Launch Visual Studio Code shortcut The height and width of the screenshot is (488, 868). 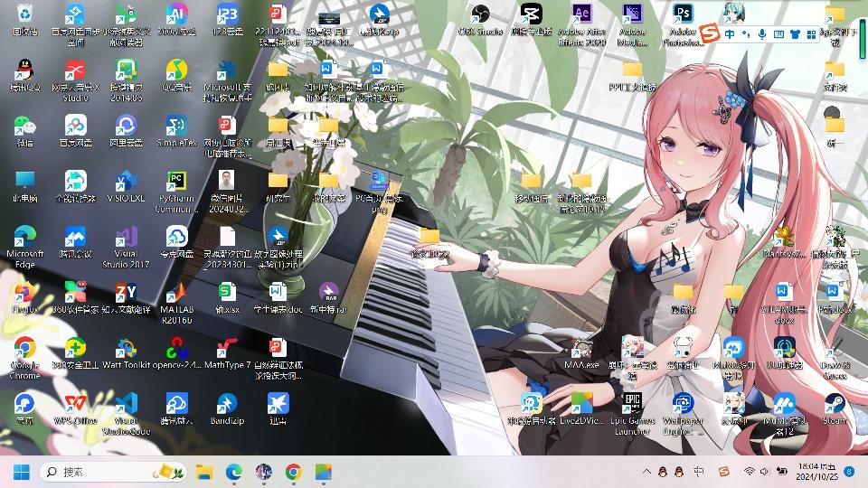click(x=127, y=413)
